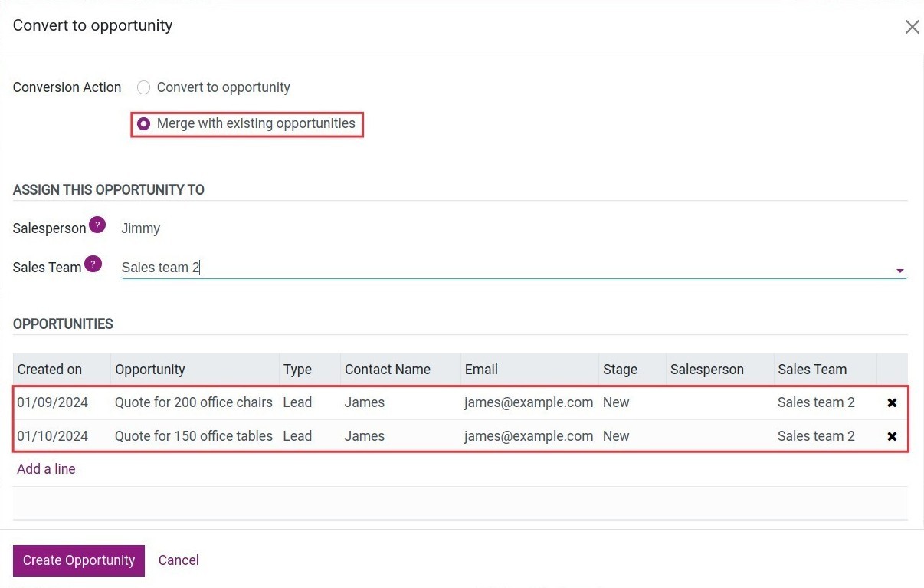Remove the 150 office tables row
Image resolution: width=924 pixels, height=588 pixels.
click(892, 436)
